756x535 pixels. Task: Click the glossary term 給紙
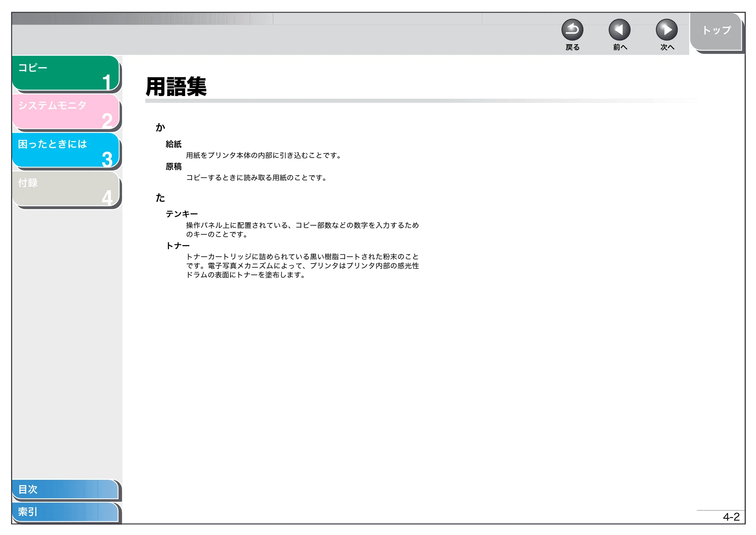tap(174, 144)
